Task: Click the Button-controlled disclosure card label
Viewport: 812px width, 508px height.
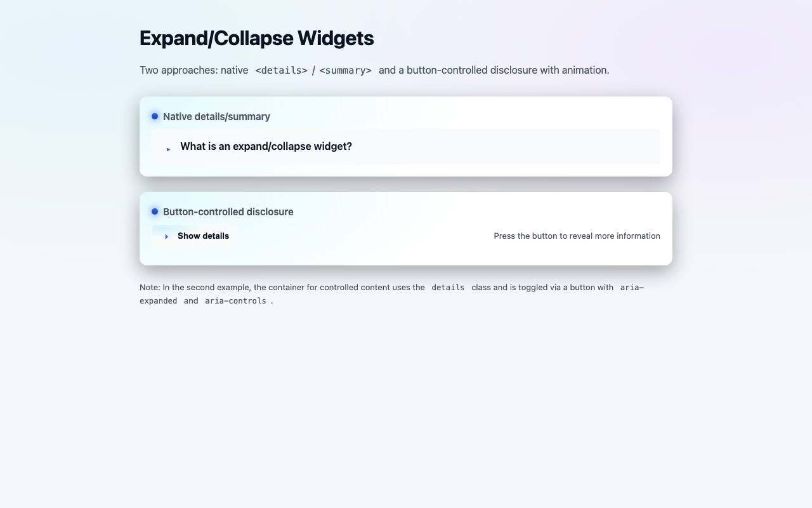Action: point(228,211)
